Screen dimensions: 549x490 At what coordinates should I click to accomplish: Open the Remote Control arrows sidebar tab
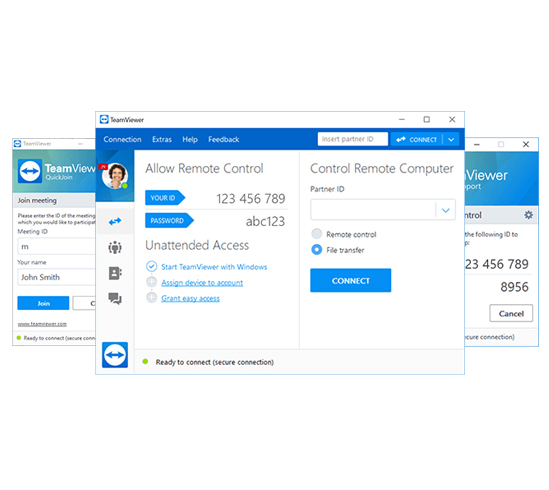click(x=115, y=221)
